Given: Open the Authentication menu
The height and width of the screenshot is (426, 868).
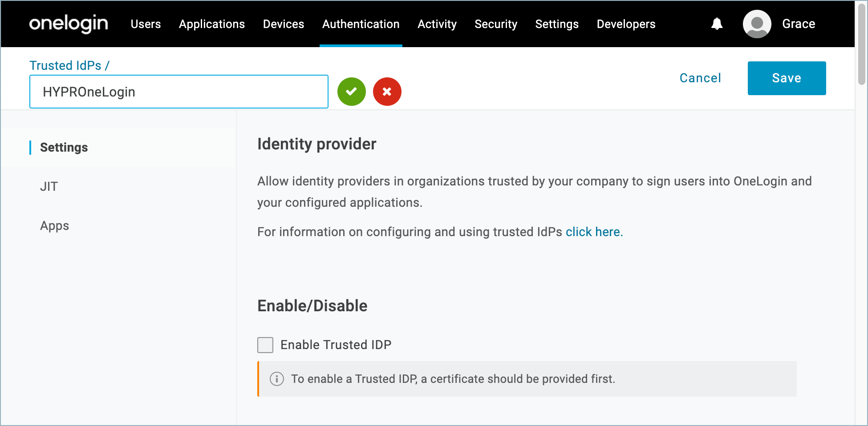Looking at the screenshot, I should 361,24.
